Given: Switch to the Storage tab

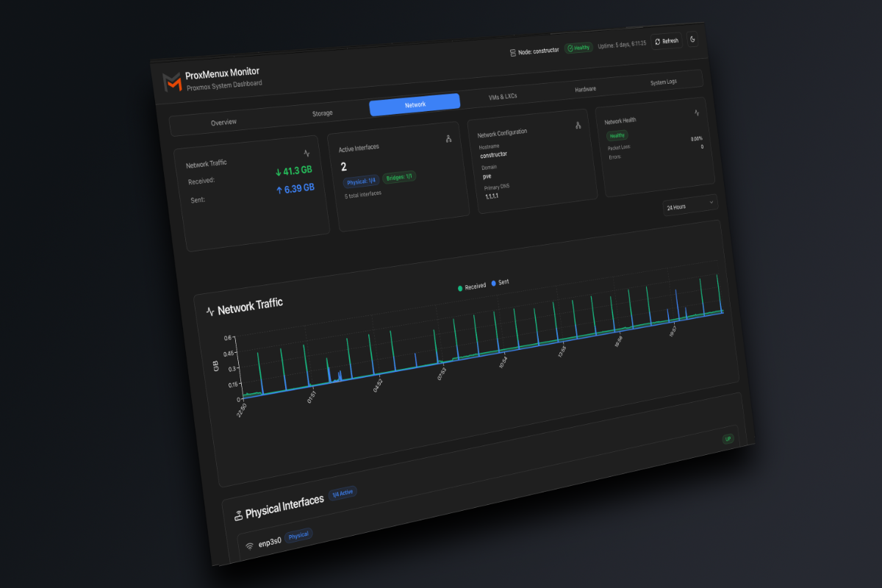Looking at the screenshot, I should (x=322, y=112).
